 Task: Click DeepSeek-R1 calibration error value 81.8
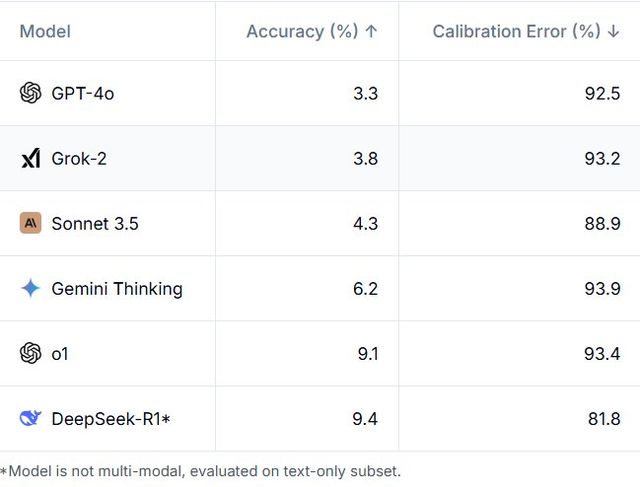(x=603, y=418)
